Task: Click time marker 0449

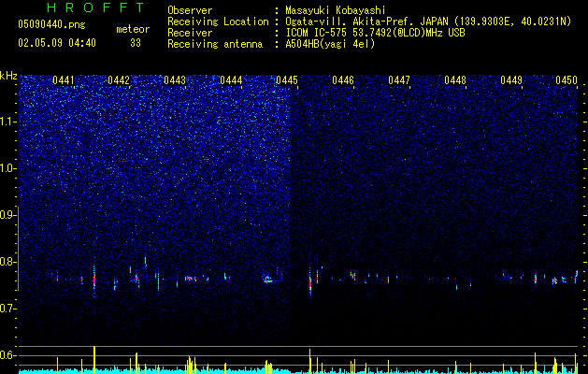Action: click(x=511, y=80)
